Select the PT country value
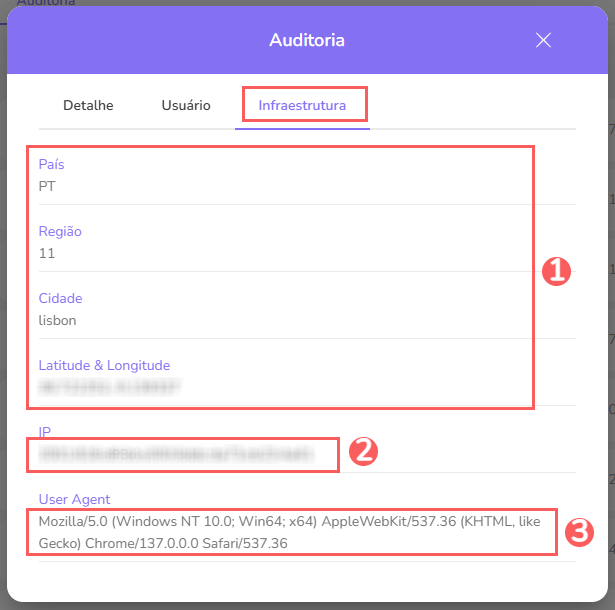The width and height of the screenshot is (615, 610). 47,186
